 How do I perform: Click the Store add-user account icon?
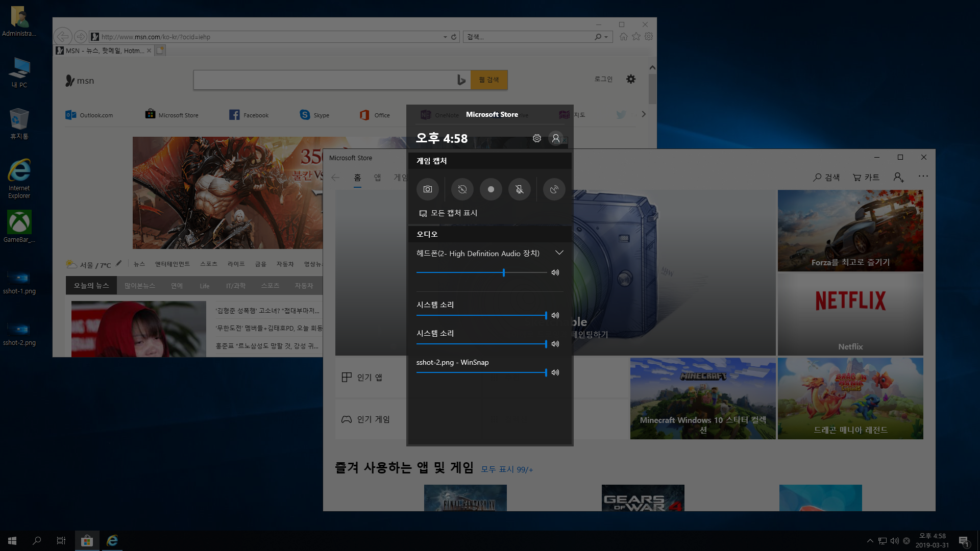(x=898, y=177)
